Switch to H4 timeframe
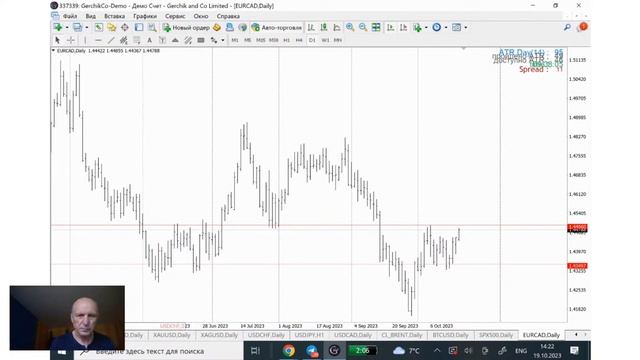This screenshot has height=360, width=640. pos(299,40)
